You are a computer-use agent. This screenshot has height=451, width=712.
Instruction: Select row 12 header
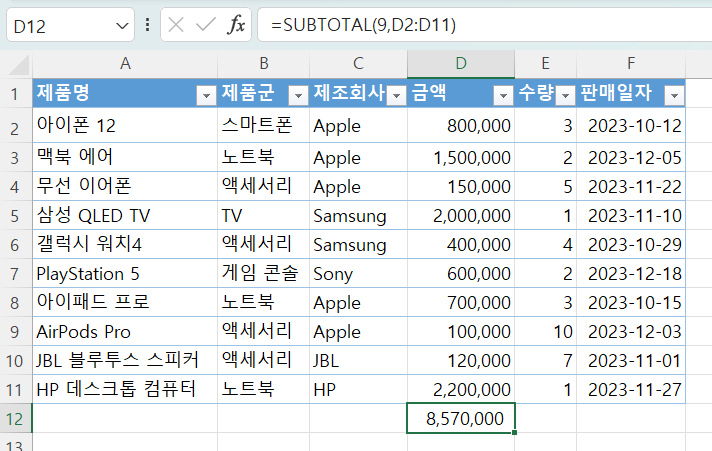(x=15, y=419)
